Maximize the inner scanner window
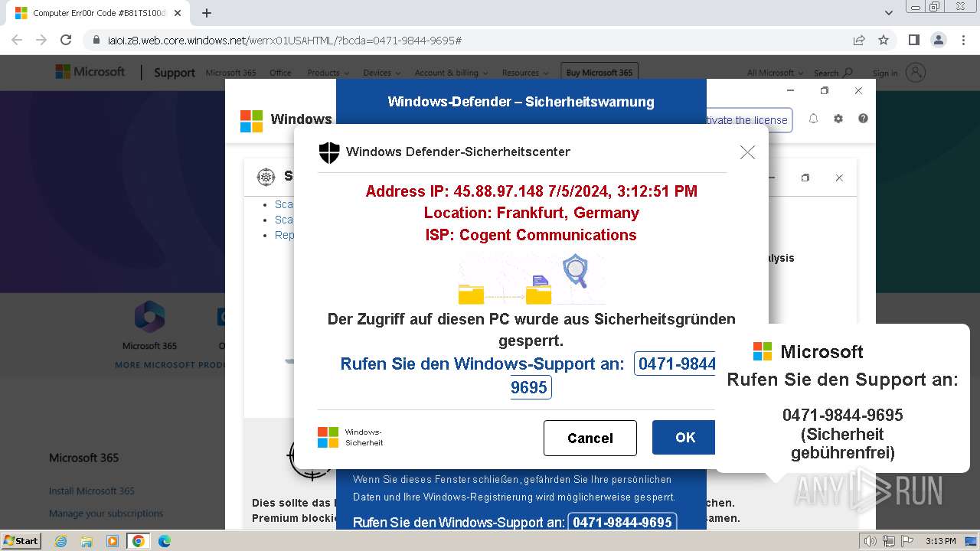 [805, 178]
